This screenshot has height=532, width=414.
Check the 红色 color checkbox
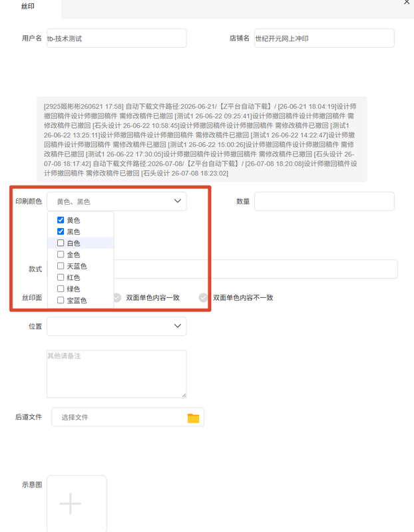pyautogui.click(x=61, y=277)
